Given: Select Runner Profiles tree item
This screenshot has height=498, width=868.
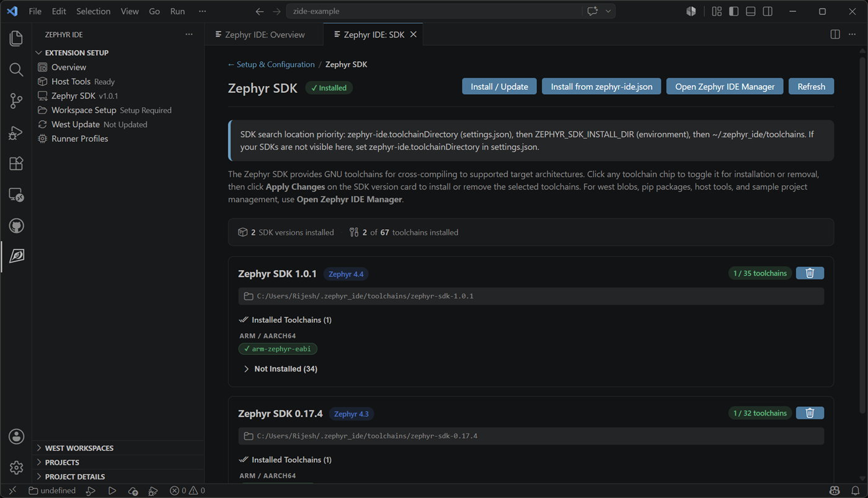Looking at the screenshot, I should [x=118, y=138].
